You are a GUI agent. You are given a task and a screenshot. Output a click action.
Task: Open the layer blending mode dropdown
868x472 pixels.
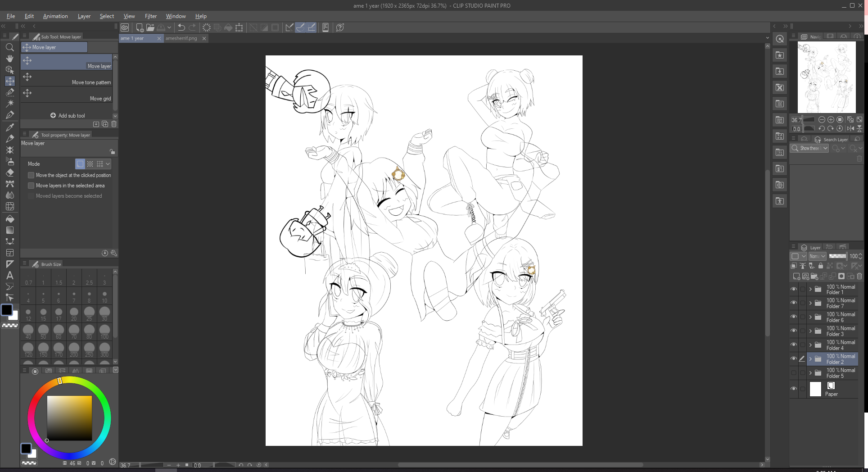[817, 256]
